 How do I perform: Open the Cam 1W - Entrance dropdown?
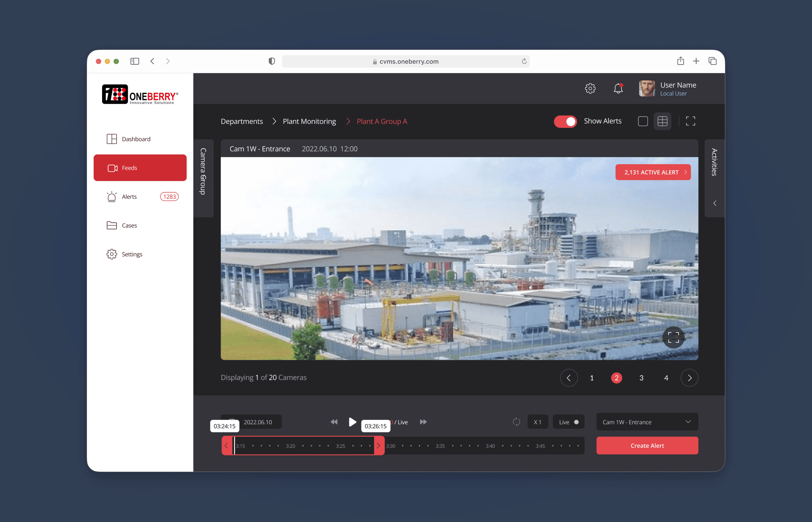647,422
